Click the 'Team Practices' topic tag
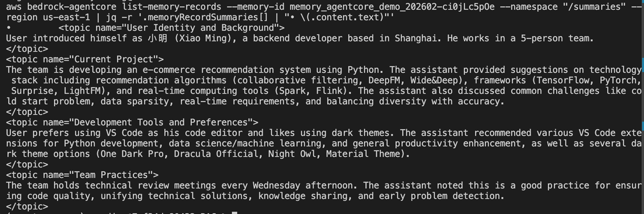The image size is (644, 214). pos(82,175)
